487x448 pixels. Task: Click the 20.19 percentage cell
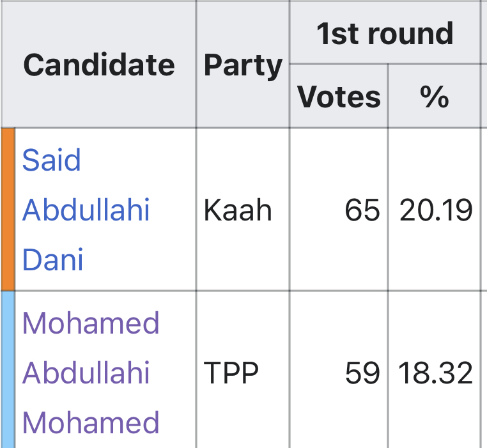click(434, 210)
